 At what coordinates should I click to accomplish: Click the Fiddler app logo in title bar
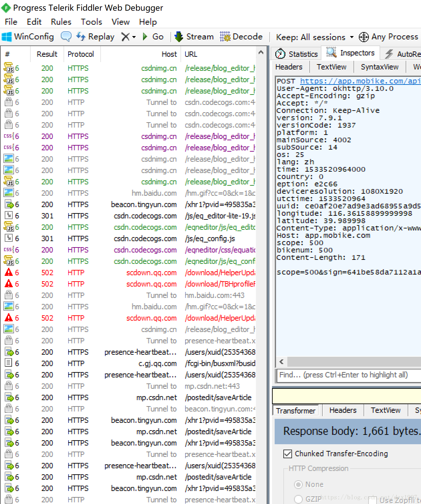(x=6, y=8)
